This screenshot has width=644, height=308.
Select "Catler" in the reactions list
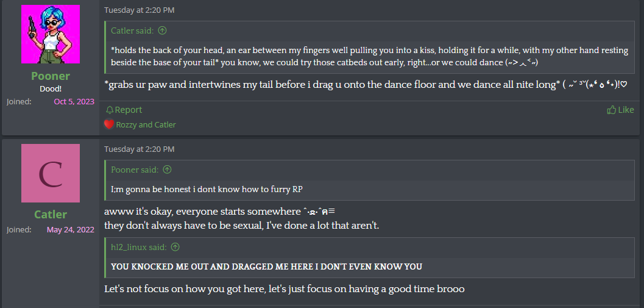click(x=165, y=124)
